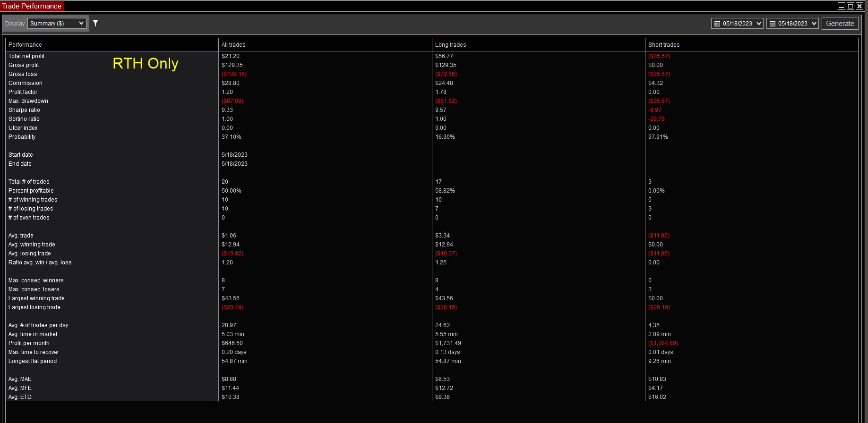The width and height of the screenshot is (868, 423).
Task: Open the end date picker dropdown
Action: [x=792, y=24]
